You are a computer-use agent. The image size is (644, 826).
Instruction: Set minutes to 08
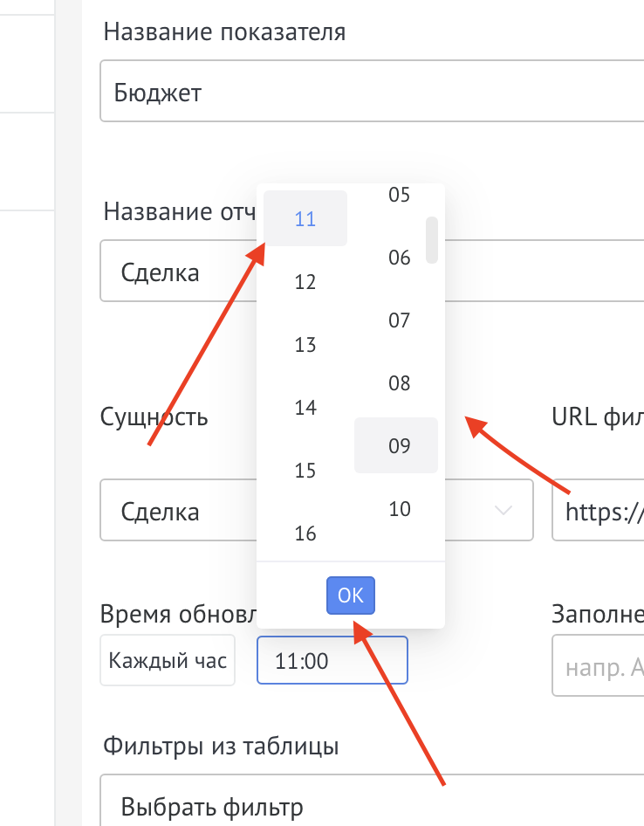tap(399, 383)
